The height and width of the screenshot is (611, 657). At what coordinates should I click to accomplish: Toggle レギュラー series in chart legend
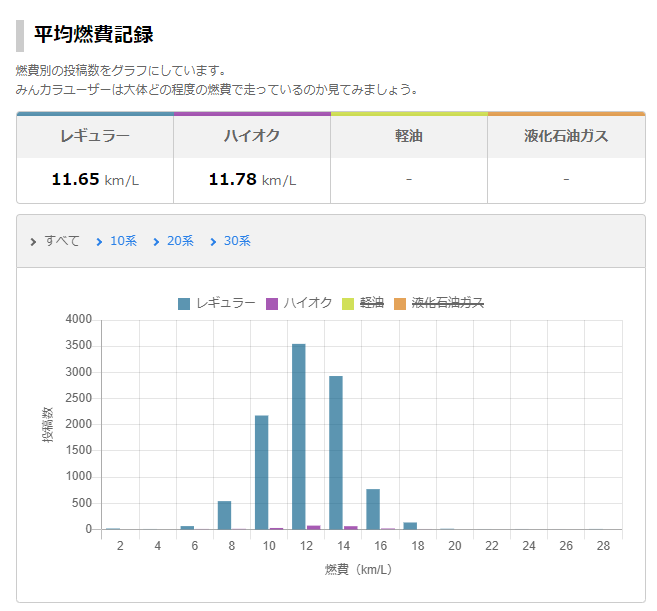coord(217,303)
